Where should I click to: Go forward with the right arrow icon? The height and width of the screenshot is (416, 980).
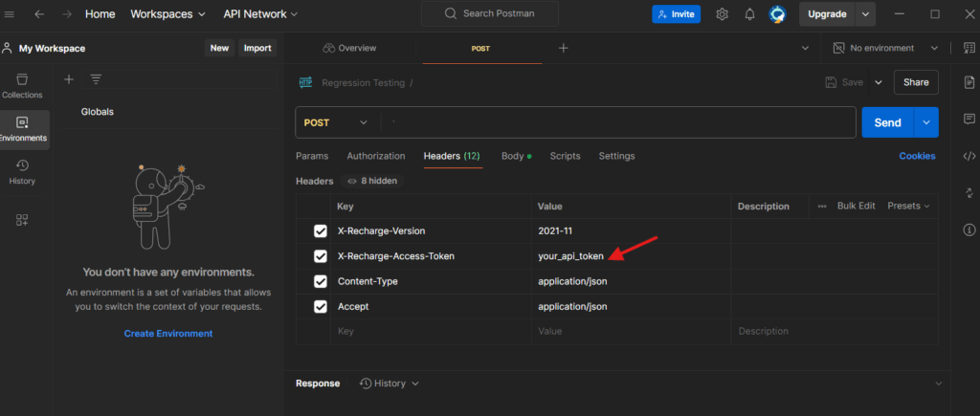pyautogui.click(x=66, y=13)
